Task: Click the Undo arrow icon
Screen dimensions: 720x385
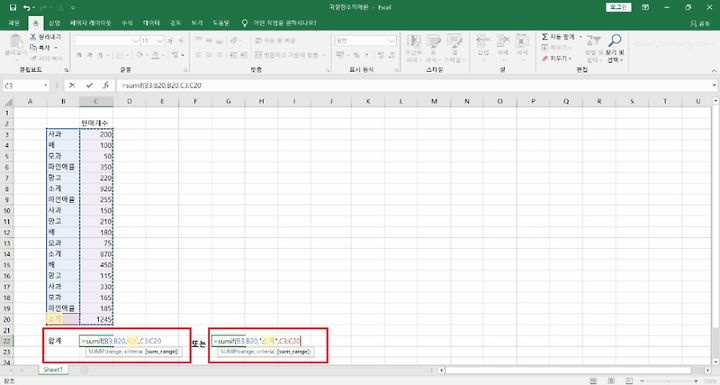Action: 27,7
